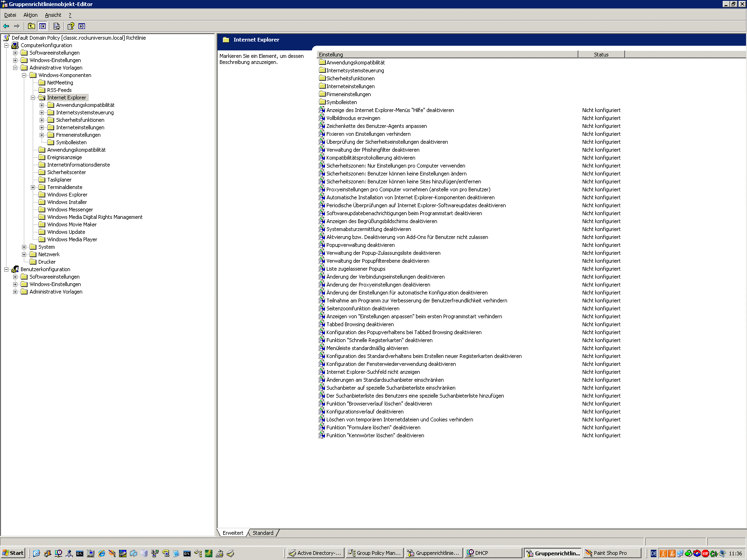Open the question mark help menu
Screen dimensions: 747x560
pos(70,15)
